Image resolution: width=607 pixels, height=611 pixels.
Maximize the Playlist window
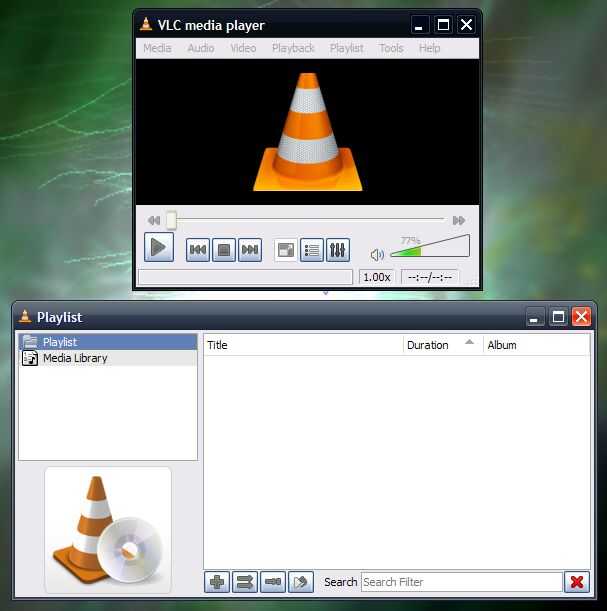[558, 317]
